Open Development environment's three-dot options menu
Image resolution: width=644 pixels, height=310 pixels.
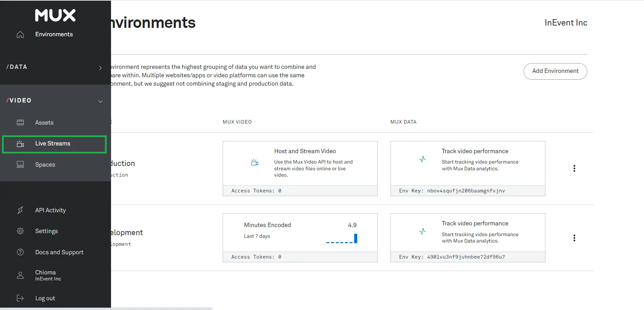pos(574,238)
